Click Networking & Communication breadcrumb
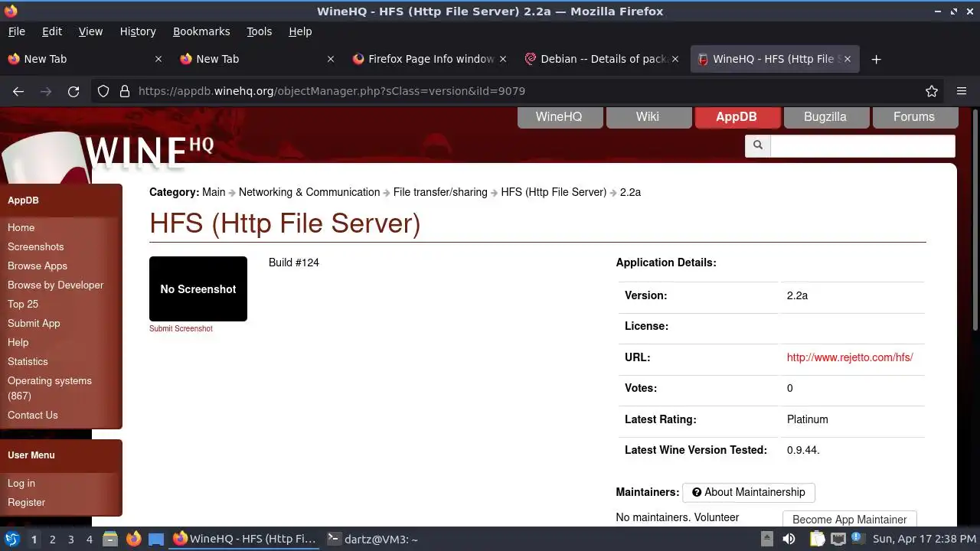The width and height of the screenshot is (980, 551). 309,192
